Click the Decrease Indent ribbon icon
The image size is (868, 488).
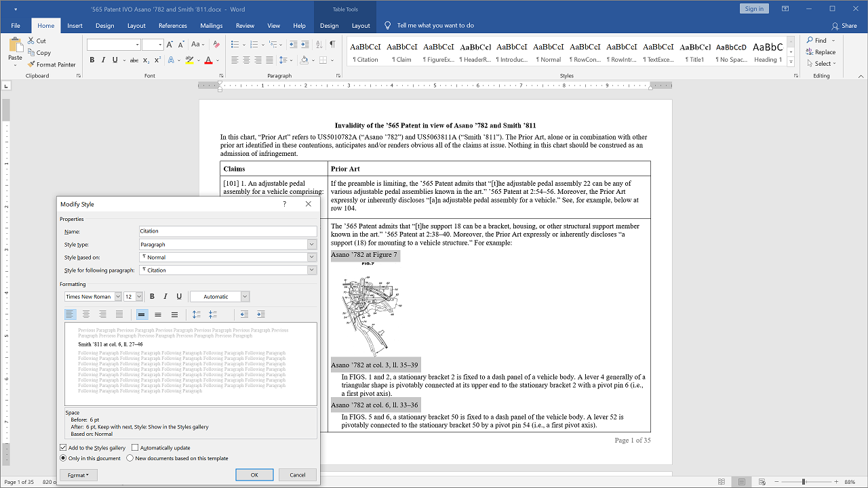tap(293, 45)
